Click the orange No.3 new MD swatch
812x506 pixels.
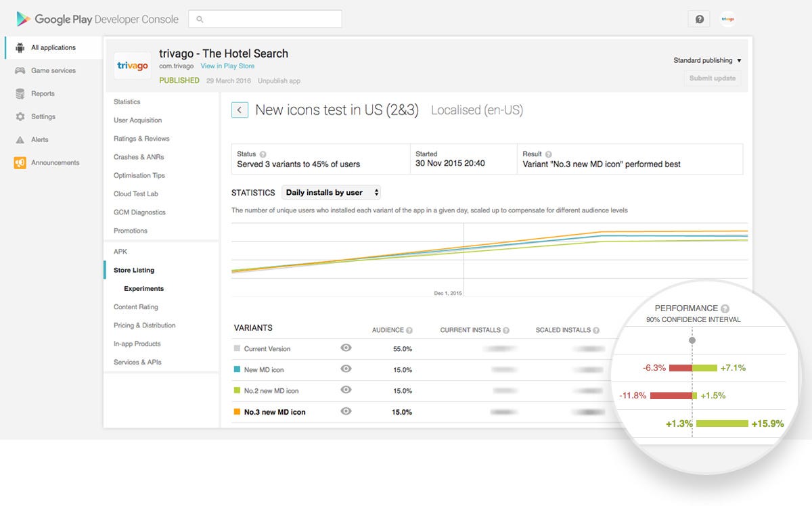point(237,411)
